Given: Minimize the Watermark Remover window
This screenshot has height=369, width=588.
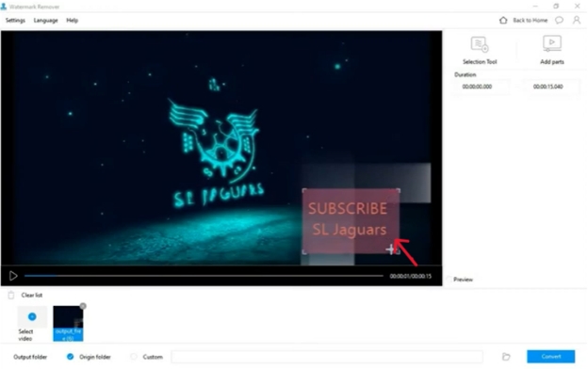Looking at the screenshot, I should [x=535, y=7].
